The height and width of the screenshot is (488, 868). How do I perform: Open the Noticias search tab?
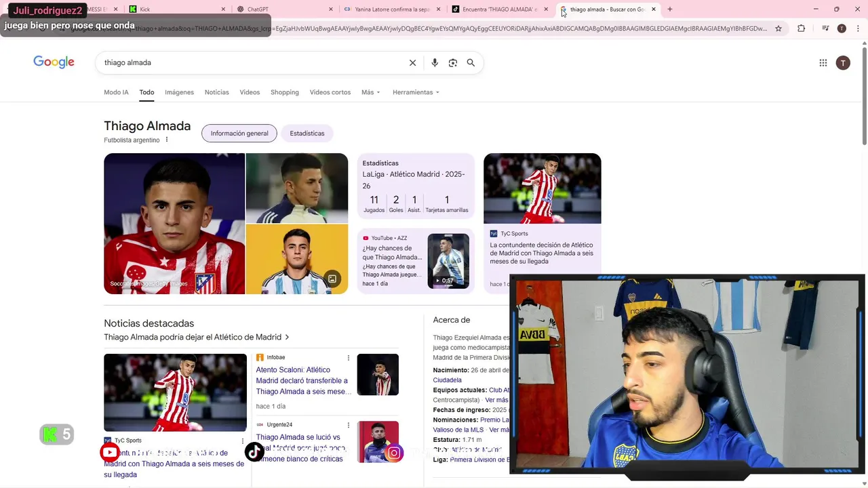click(x=217, y=92)
